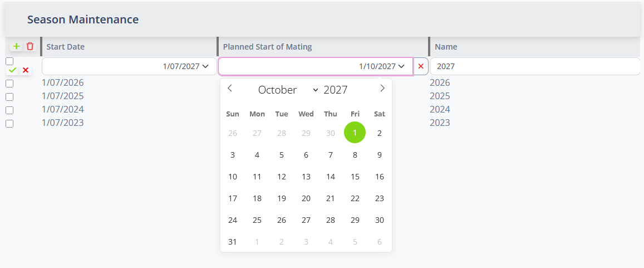Viewport: 644px width, 268px height.
Task: Click the 2027 year field in calendar
Action: click(x=336, y=90)
